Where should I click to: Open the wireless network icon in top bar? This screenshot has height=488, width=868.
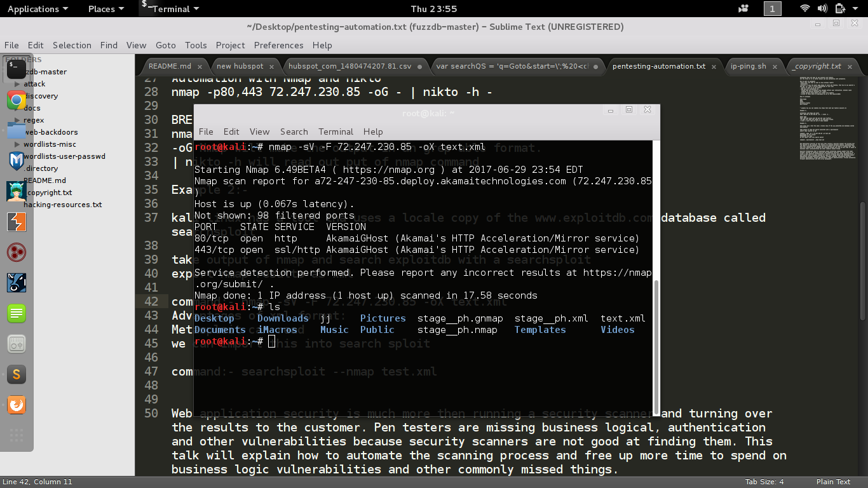(x=805, y=8)
